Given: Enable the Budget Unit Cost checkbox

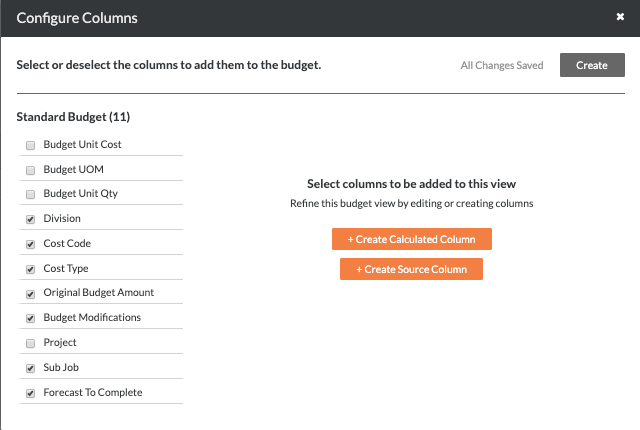Looking at the screenshot, I should point(30,145).
